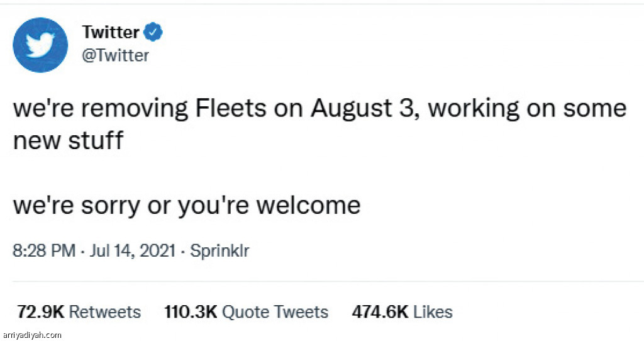Viewport: 644px width, 341px height.
Task: Click the arriyadiyah.com watermark
Action: (32, 335)
